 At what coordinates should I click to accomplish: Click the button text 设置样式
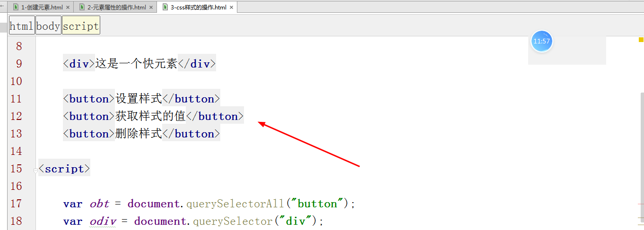139,99
